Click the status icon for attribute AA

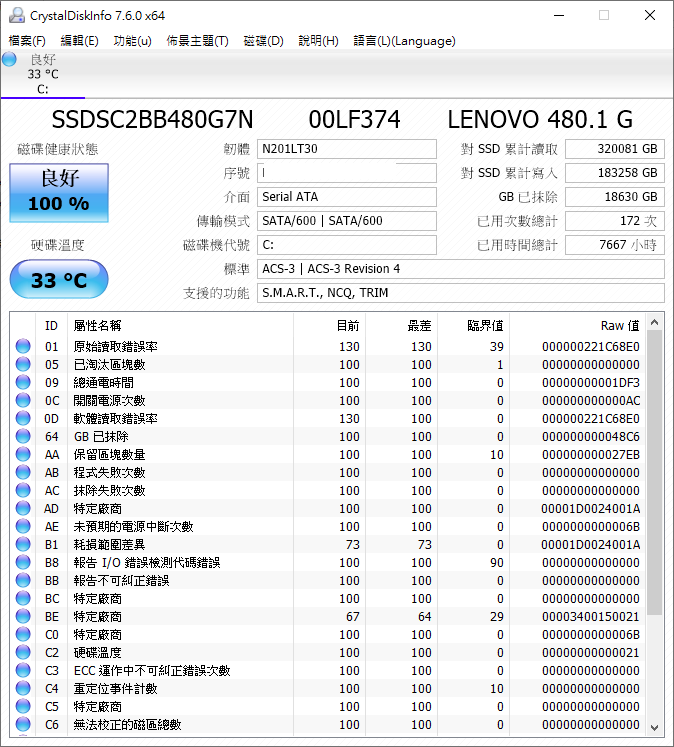pos(23,454)
